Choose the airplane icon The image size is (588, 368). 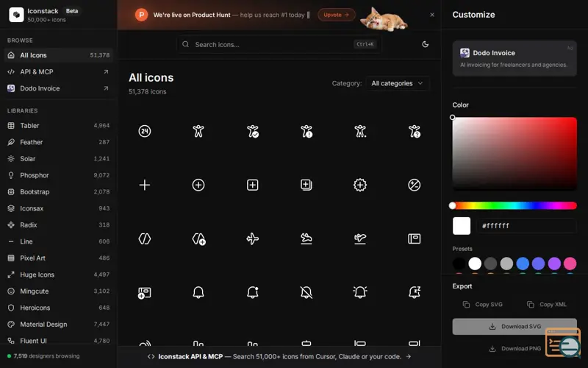(252, 238)
